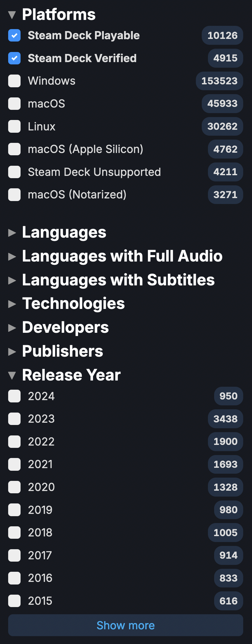Image resolution: width=252 pixels, height=644 pixels.
Task: Check the 2015 release year
Action: (14, 601)
